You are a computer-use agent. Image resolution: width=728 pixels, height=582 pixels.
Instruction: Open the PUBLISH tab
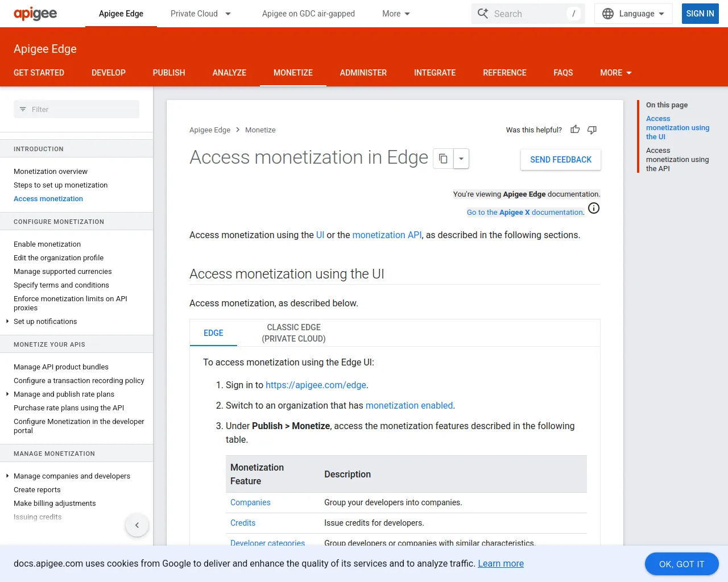(169, 73)
